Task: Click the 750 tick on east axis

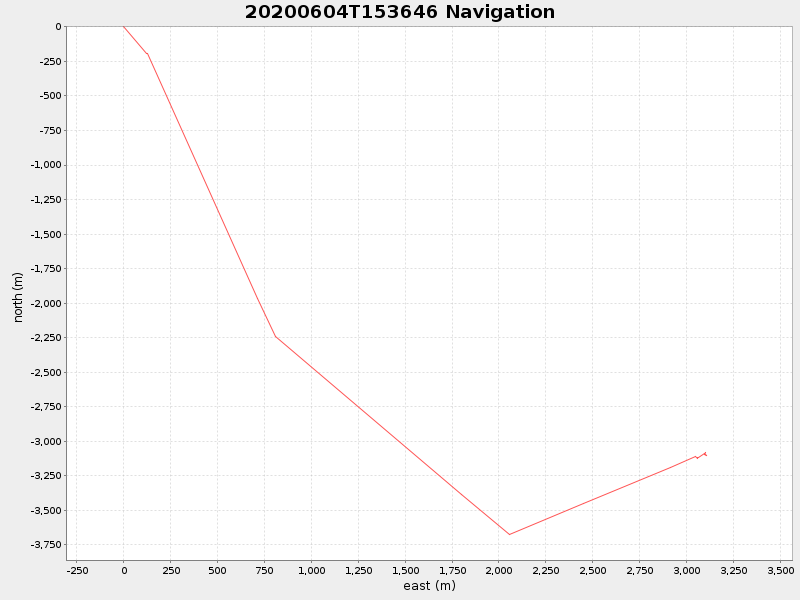Action: (x=264, y=570)
